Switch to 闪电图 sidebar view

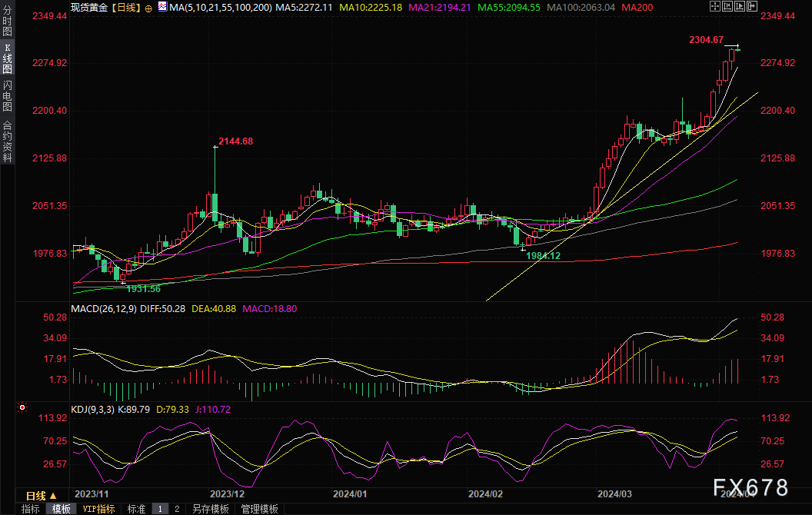coord(7,96)
